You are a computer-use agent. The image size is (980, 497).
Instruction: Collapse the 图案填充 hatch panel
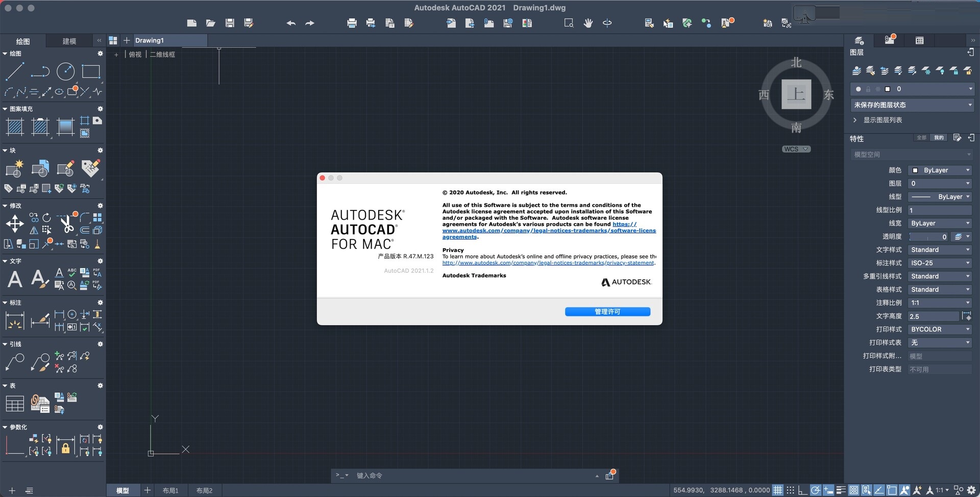coord(5,109)
